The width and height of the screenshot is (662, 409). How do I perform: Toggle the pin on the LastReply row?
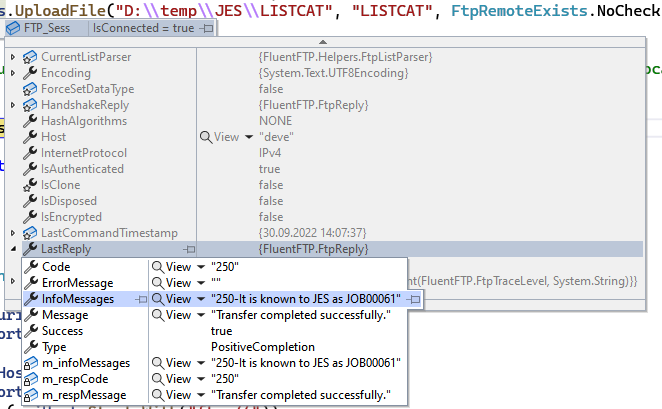click(189, 249)
